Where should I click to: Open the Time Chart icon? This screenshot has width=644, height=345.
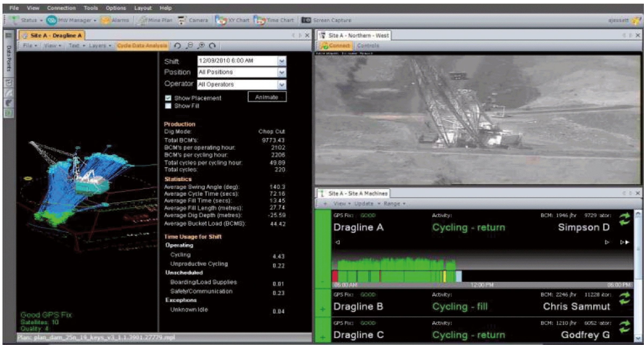coord(259,20)
